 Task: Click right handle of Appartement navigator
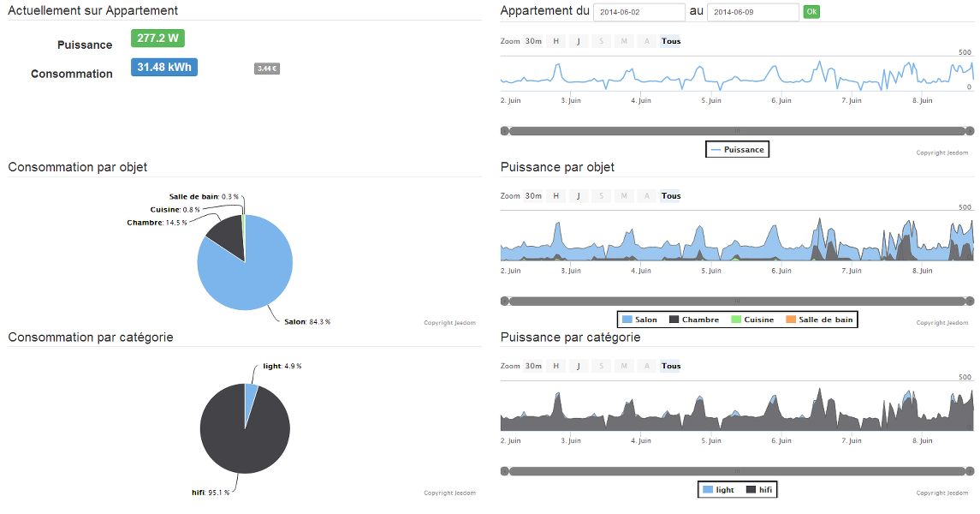coord(970,131)
